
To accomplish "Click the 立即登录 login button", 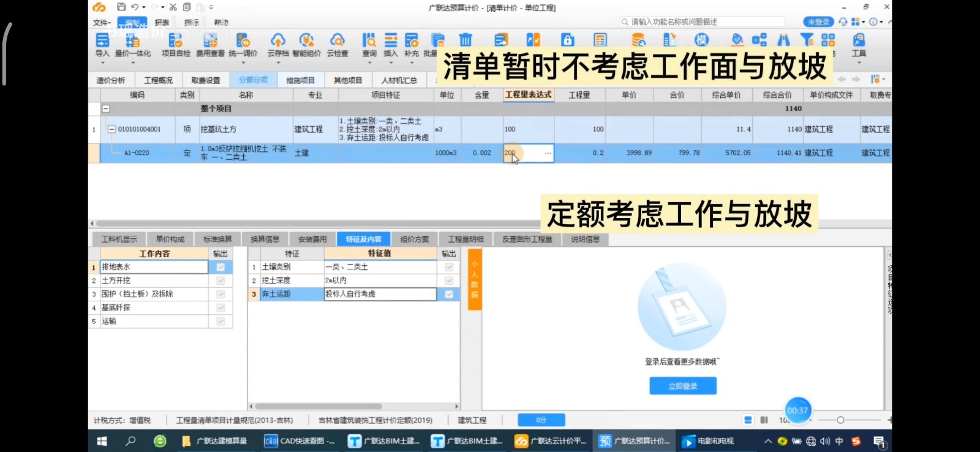I will click(683, 386).
